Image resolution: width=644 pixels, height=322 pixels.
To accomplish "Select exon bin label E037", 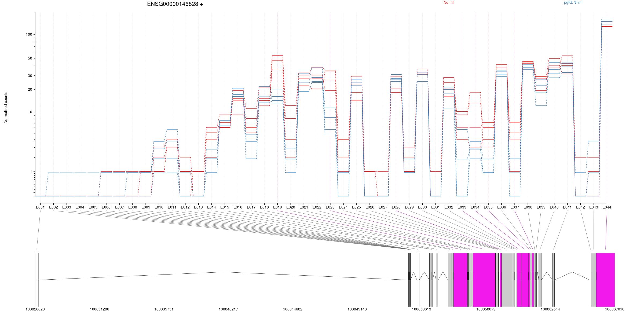I will tap(515, 207).
